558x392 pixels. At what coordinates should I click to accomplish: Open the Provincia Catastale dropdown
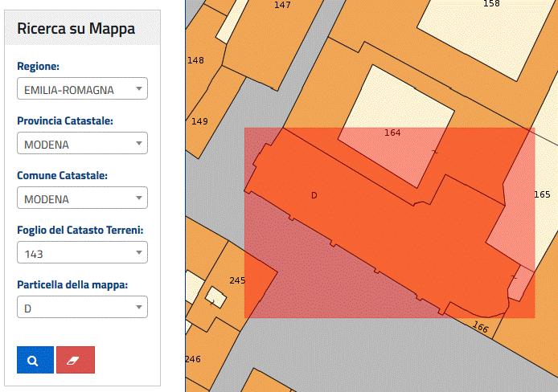point(82,143)
